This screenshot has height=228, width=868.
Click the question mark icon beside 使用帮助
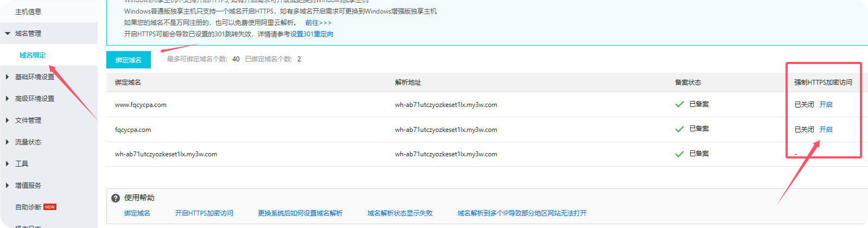point(116,198)
